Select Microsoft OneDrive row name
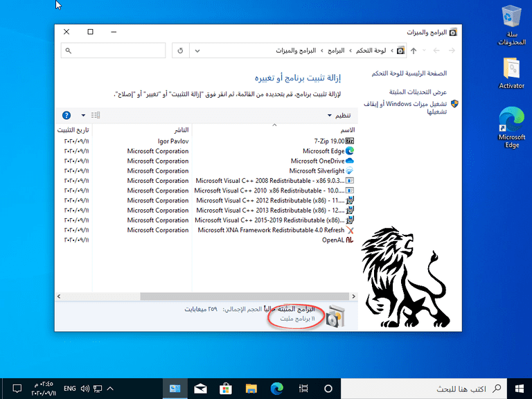Viewport: 532px width, 399px height. (x=317, y=161)
